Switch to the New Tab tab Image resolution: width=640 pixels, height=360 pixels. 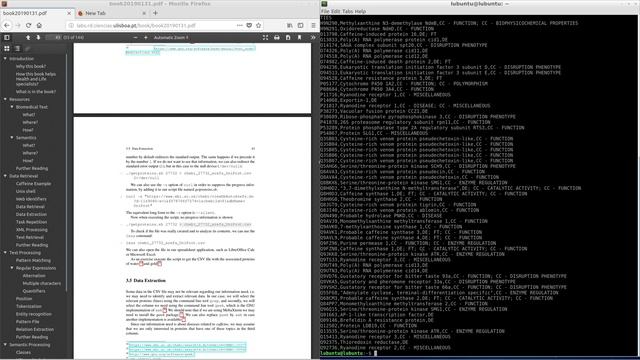click(x=112, y=13)
